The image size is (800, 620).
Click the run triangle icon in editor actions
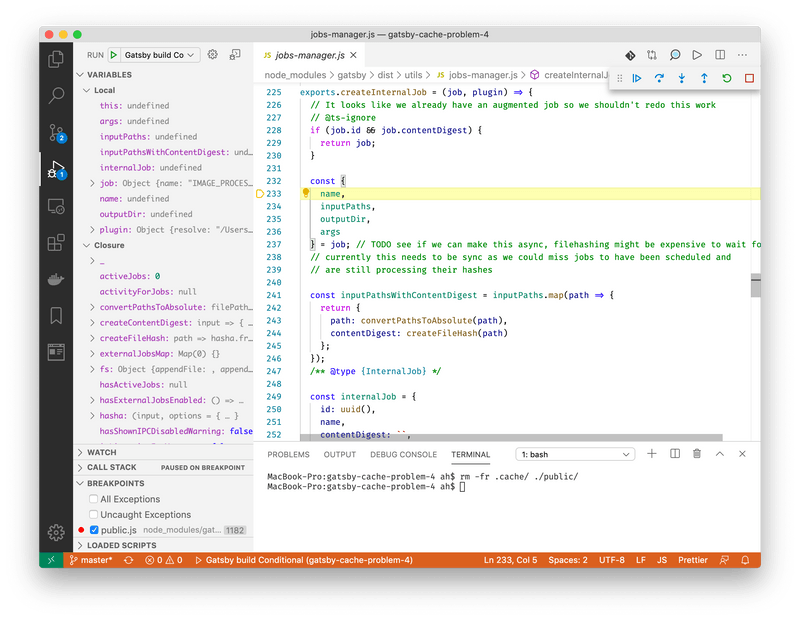click(x=697, y=55)
